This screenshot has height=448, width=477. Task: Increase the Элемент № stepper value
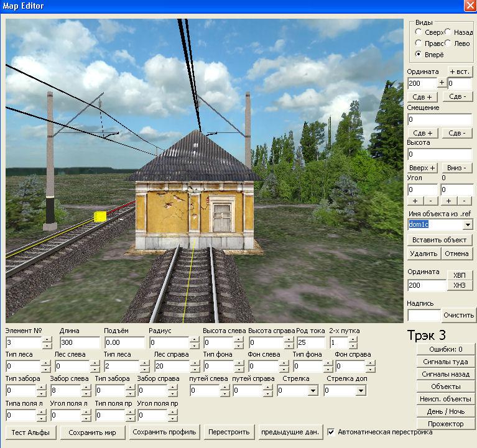pos(47,339)
